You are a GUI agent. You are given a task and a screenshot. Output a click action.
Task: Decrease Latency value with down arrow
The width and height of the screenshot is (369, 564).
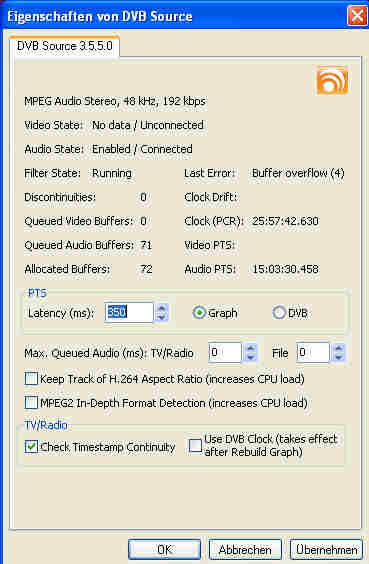tap(162, 317)
